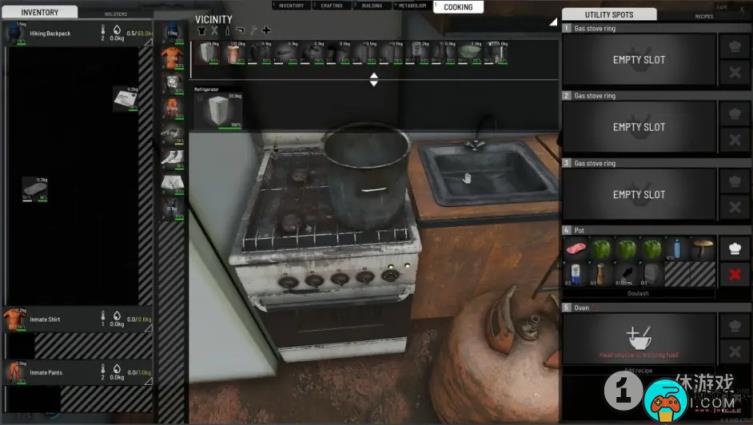
Task: Click Inmate Pants container header
Action: 78,372
